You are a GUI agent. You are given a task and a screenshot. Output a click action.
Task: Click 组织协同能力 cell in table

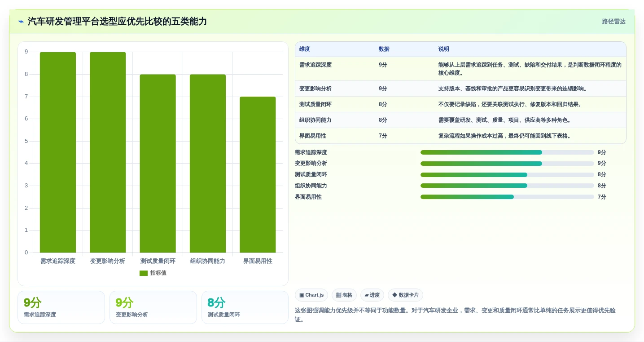point(315,120)
